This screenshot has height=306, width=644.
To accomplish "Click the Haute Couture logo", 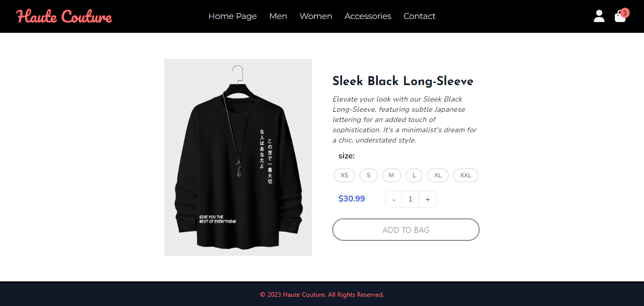I will pos(64,16).
